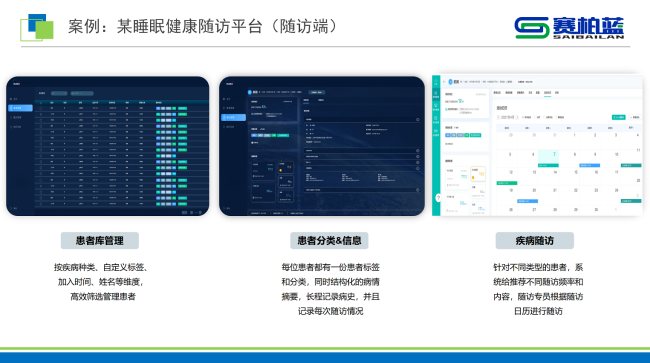Viewport: 650px width, 363px height.
Task: Click the 患者库管理 label
Action: tap(99, 241)
